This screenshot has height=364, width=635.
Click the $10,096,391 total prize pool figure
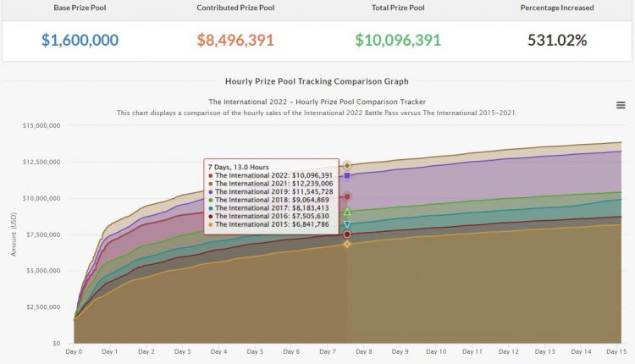click(x=396, y=40)
